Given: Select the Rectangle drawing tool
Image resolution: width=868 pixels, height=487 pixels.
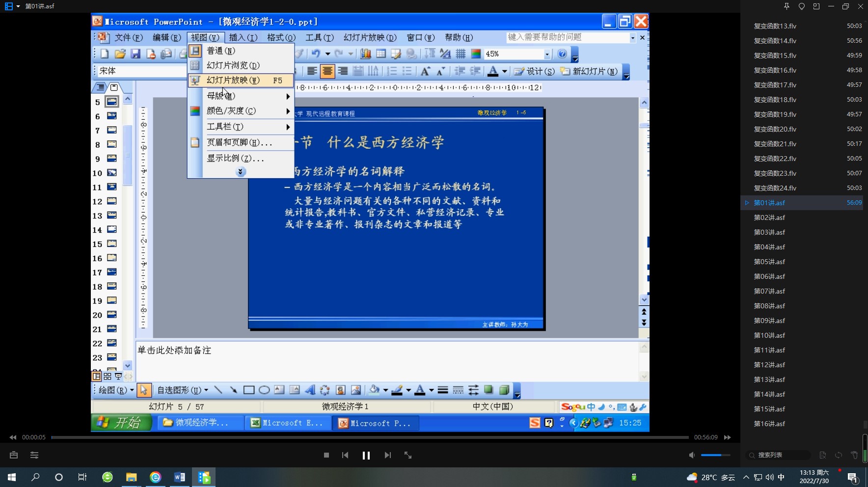Looking at the screenshot, I should [249, 390].
